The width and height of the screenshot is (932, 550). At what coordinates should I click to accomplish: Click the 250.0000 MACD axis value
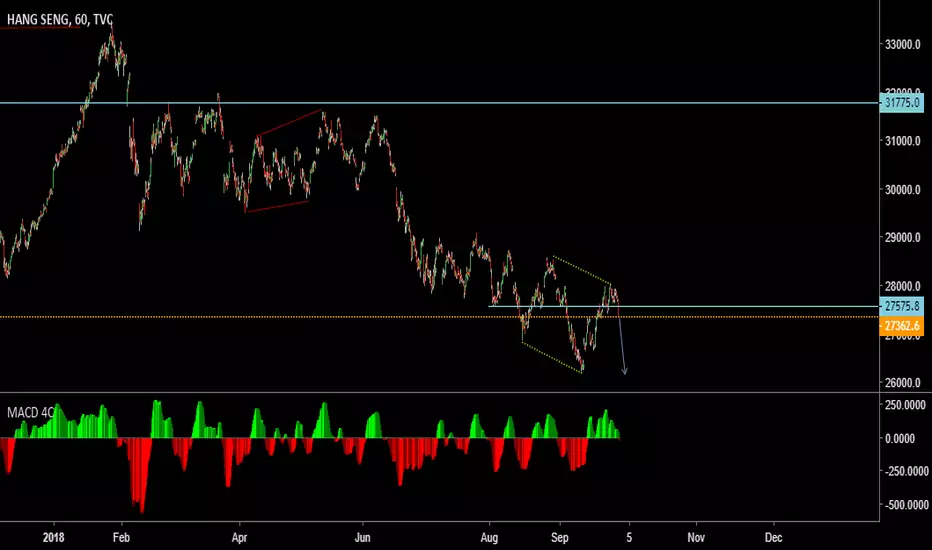coord(905,405)
